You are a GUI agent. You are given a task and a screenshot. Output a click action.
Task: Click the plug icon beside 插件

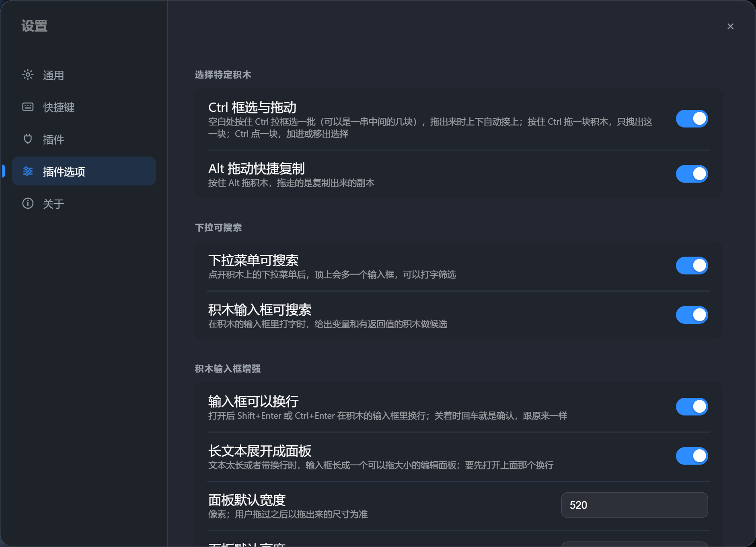pyautogui.click(x=28, y=139)
